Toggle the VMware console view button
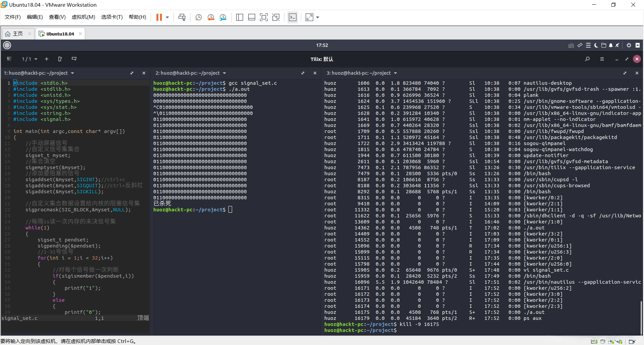Viewport: 644px width, 345px height. click(292, 17)
